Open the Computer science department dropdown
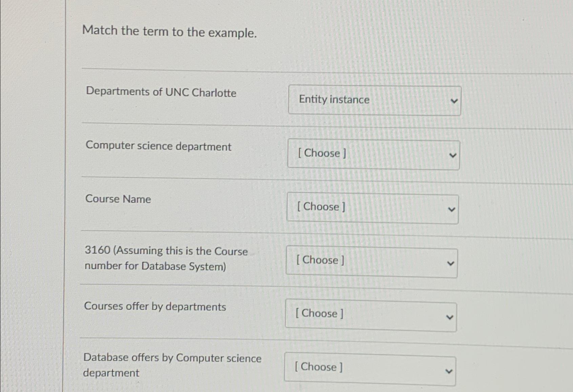573x392 pixels. click(373, 154)
